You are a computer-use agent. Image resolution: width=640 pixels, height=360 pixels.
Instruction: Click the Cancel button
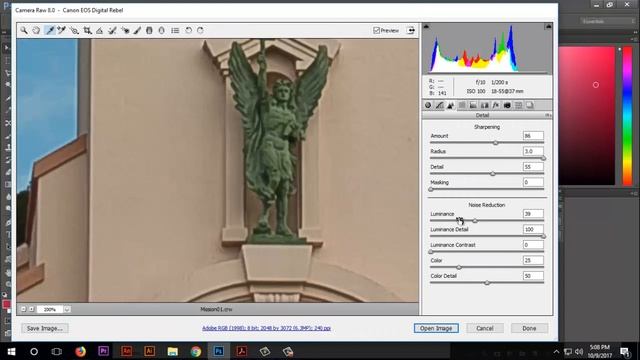click(x=485, y=328)
